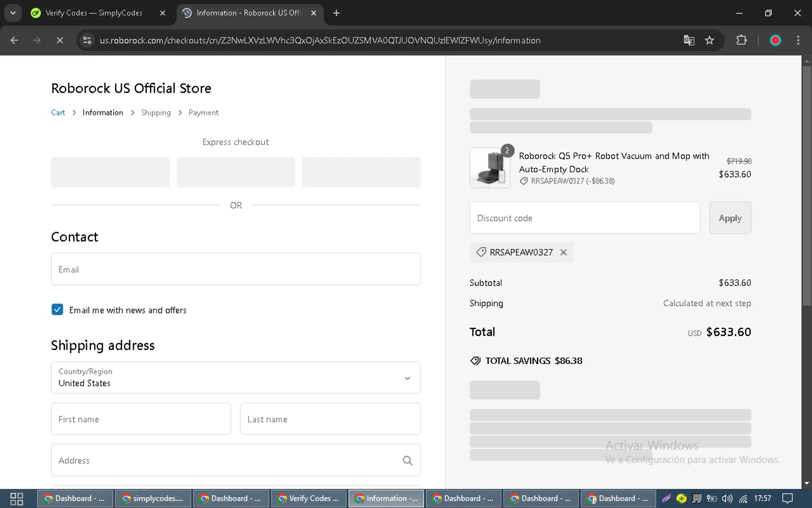Image resolution: width=812 pixels, height=508 pixels.
Task: Open the battery status tray icon
Action: pyautogui.click(x=712, y=499)
